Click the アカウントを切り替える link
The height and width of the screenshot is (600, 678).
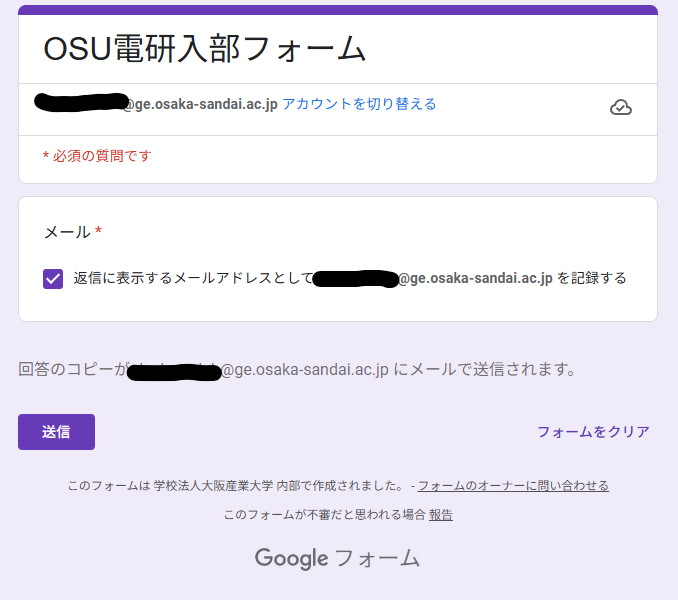[359, 104]
